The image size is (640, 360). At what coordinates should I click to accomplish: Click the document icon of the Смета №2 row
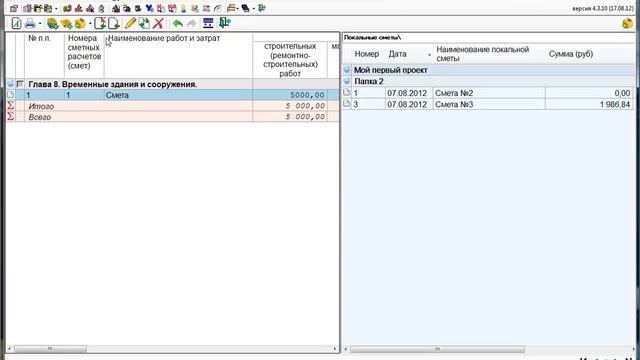[x=347, y=93]
